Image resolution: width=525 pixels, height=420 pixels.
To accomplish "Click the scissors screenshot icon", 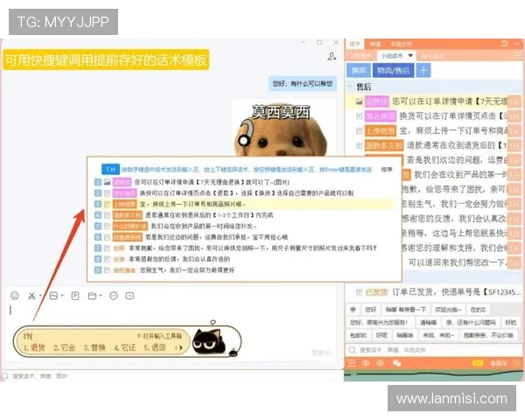I will [x=31, y=296].
